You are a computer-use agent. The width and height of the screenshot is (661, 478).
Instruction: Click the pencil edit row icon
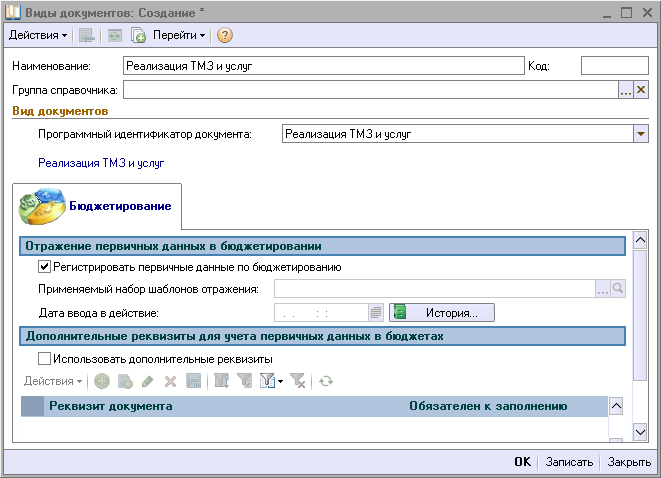(x=148, y=381)
